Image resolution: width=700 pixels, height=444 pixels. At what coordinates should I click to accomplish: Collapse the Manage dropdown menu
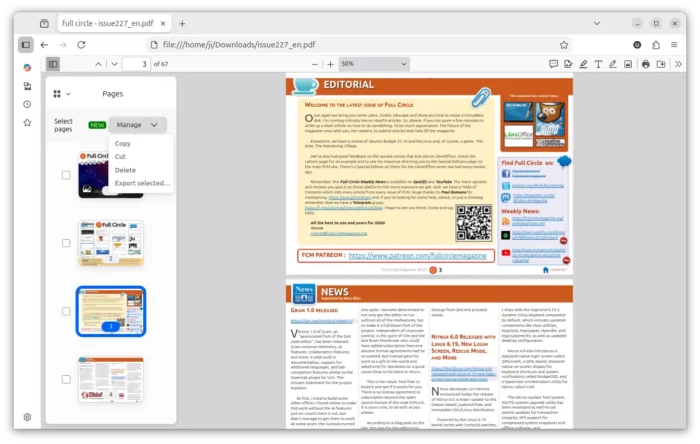[137, 125]
